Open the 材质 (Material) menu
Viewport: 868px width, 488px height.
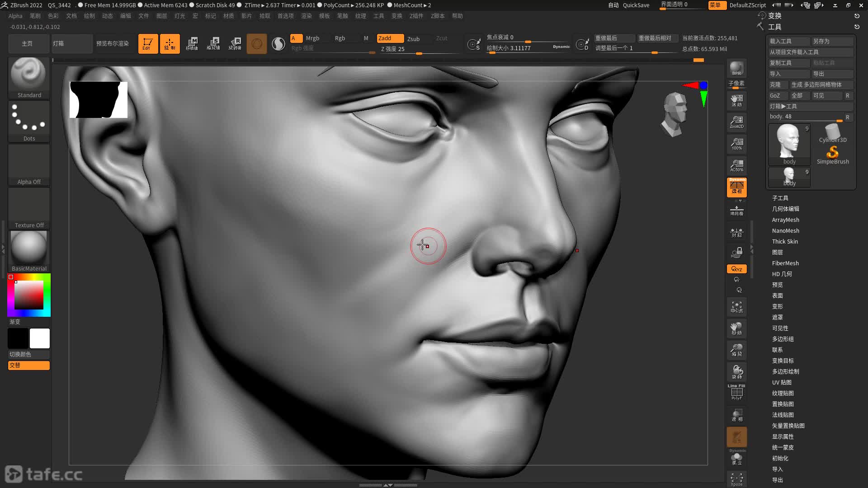click(229, 16)
